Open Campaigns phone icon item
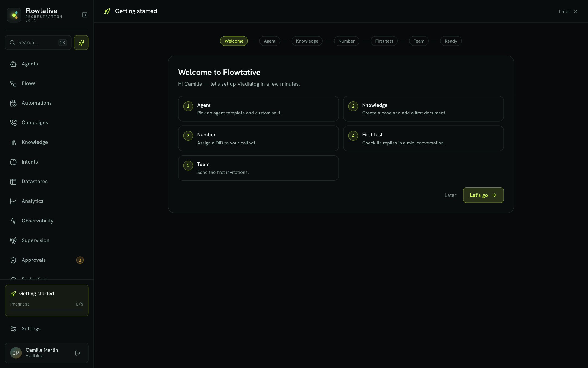The width and height of the screenshot is (588, 368). point(47,123)
